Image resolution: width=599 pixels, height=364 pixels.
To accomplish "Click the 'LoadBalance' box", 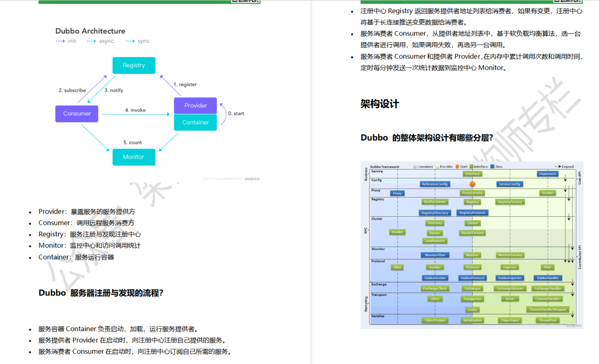I will pyautogui.click(x=435, y=241).
